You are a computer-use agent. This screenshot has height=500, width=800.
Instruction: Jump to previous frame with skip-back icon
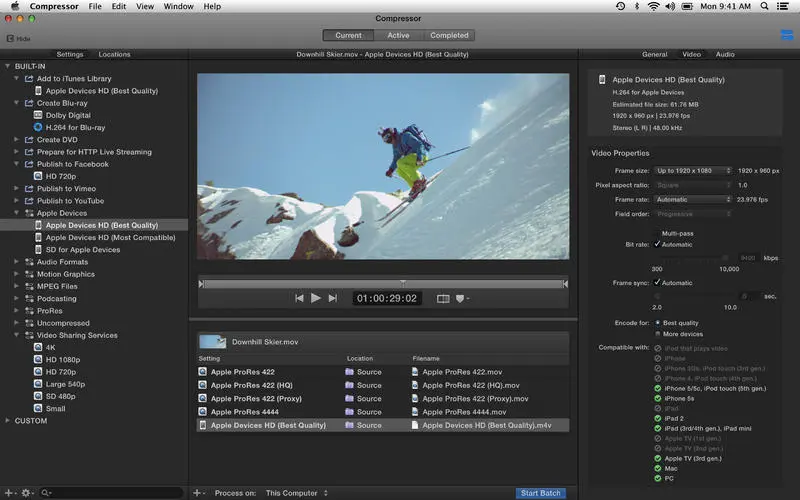[298, 298]
